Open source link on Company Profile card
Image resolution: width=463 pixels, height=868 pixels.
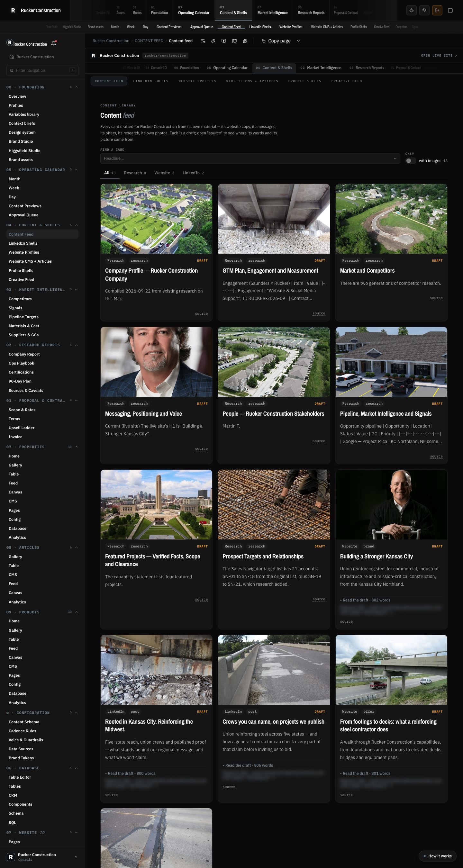tap(202, 314)
